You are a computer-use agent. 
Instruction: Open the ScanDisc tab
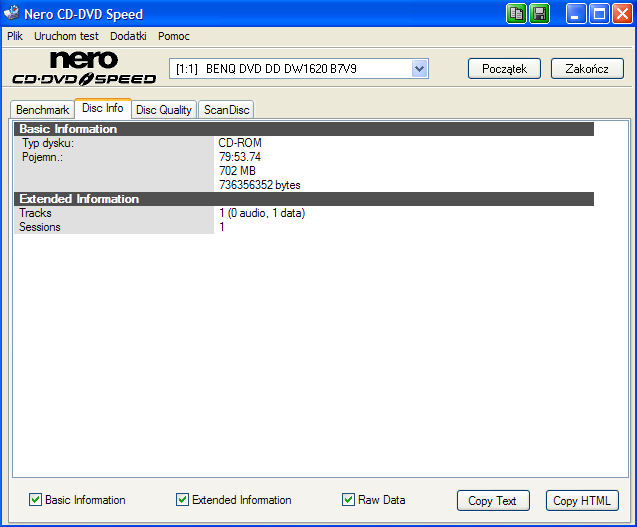click(x=226, y=110)
